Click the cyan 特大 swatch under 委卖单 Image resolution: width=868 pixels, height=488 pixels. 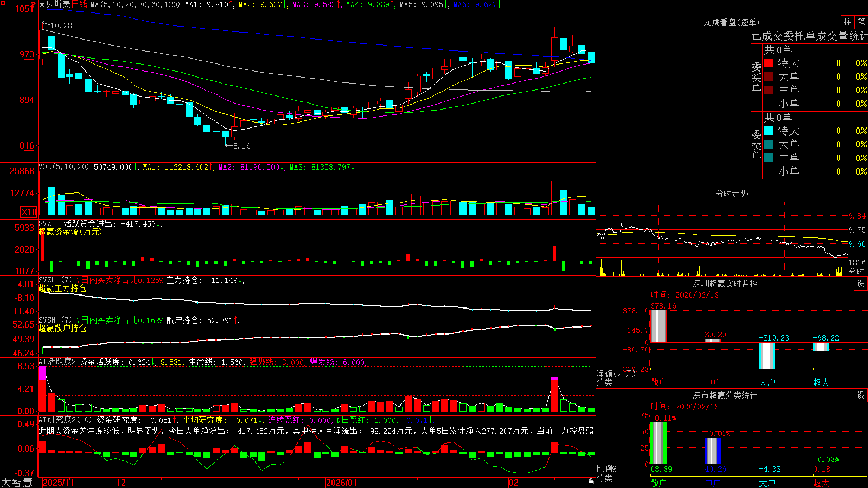768,131
